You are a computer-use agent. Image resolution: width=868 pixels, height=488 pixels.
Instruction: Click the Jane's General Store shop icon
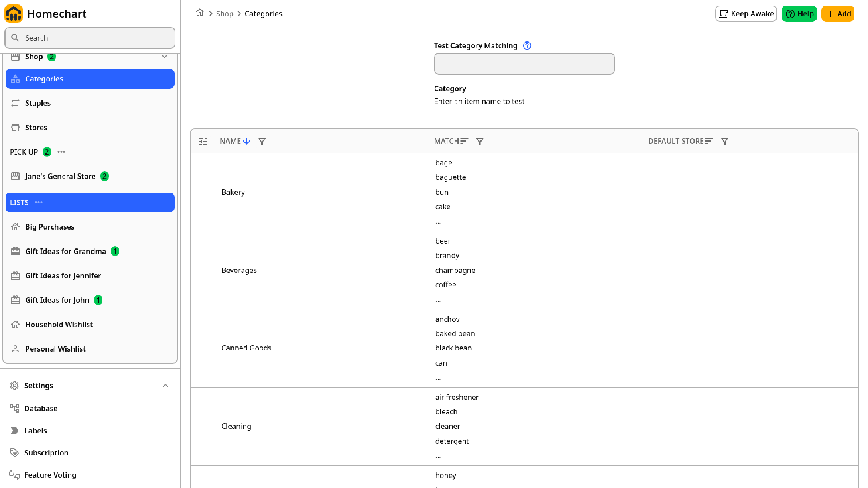15,176
